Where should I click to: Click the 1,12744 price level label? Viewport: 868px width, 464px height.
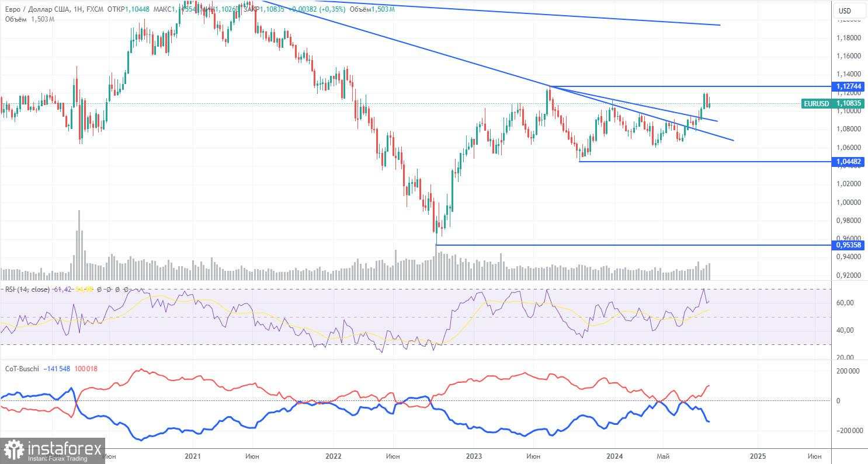[849, 86]
